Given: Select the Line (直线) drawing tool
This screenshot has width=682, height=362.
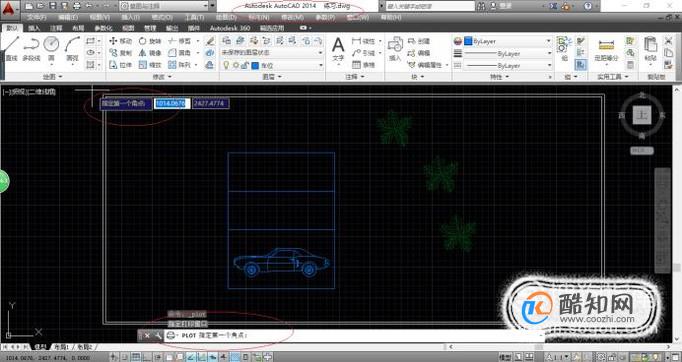Looking at the screenshot, I should tap(11, 49).
